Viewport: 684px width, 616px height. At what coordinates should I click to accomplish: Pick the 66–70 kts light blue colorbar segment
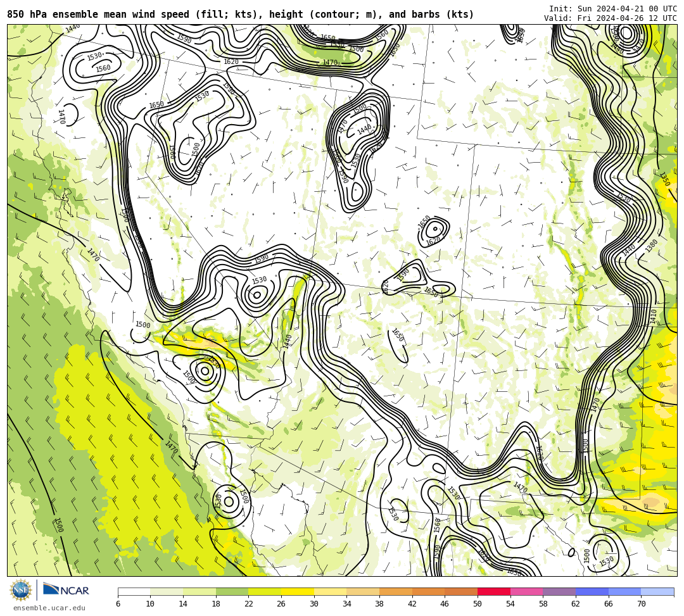point(624,591)
